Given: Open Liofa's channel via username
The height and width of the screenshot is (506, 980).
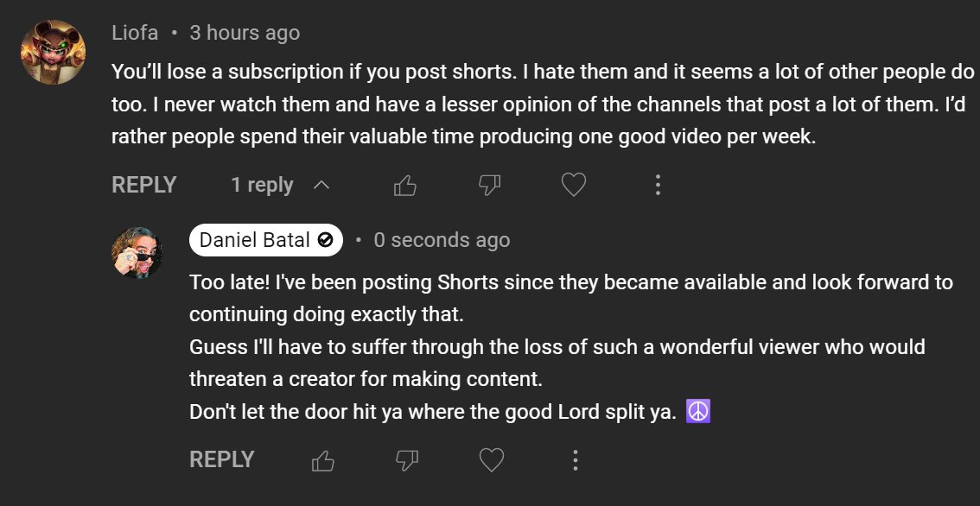Looking at the screenshot, I should (135, 33).
